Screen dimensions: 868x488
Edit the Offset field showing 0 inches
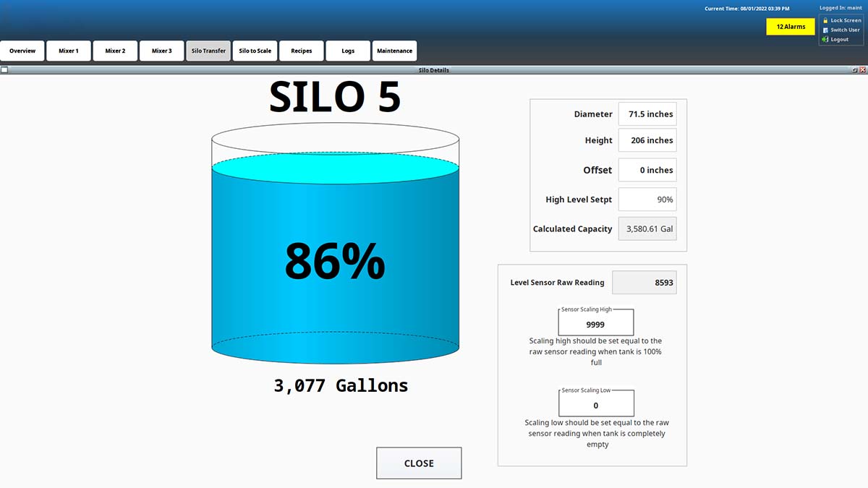(x=647, y=170)
